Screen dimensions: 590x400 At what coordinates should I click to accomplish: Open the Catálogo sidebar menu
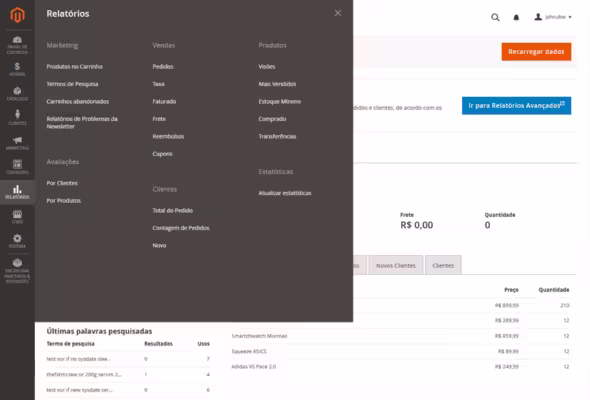17,94
